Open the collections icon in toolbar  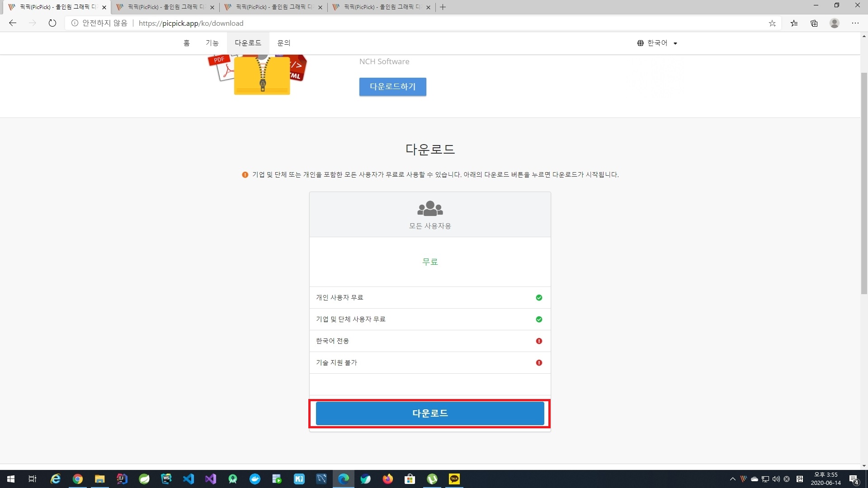tap(814, 23)
